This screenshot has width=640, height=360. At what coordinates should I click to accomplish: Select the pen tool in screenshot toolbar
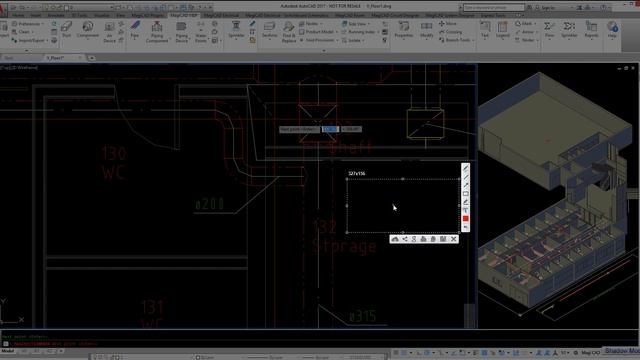(465, 169)
